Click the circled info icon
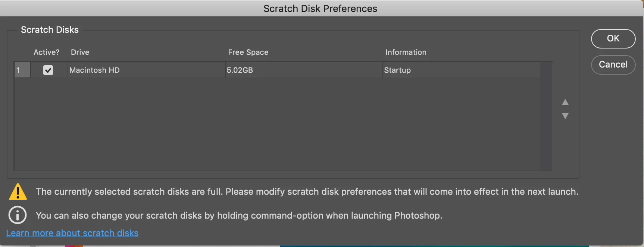This screenshot has width=644, height=247. [18, 215]
